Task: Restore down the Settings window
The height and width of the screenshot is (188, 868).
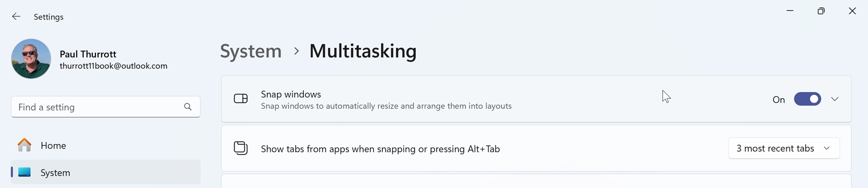Action: (821, 11)
